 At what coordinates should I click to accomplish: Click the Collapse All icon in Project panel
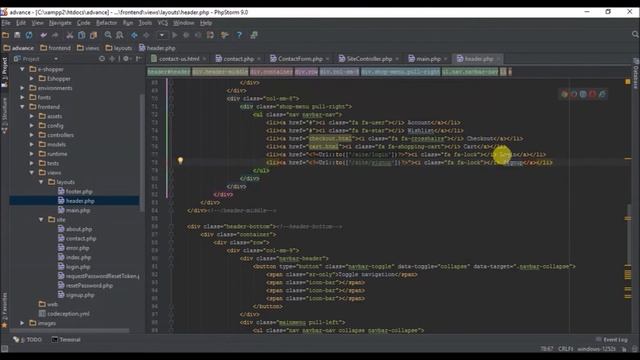112,59
